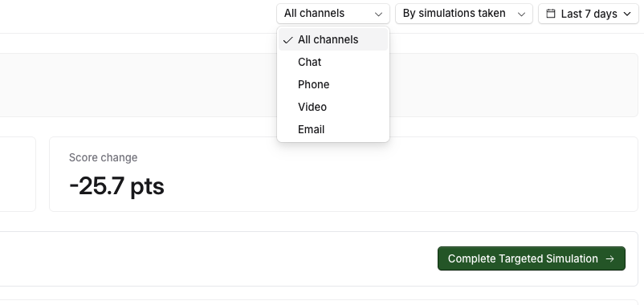Open the Last 7 days date range
Image resolution: width=644 pixels, height=305 pixels.
[589, 14]
